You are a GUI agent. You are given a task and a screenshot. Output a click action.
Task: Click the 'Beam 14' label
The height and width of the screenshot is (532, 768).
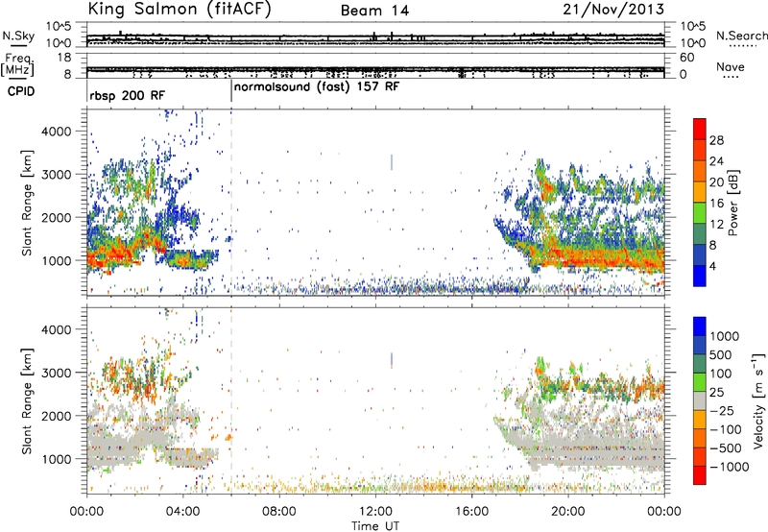tap(374, 11)
